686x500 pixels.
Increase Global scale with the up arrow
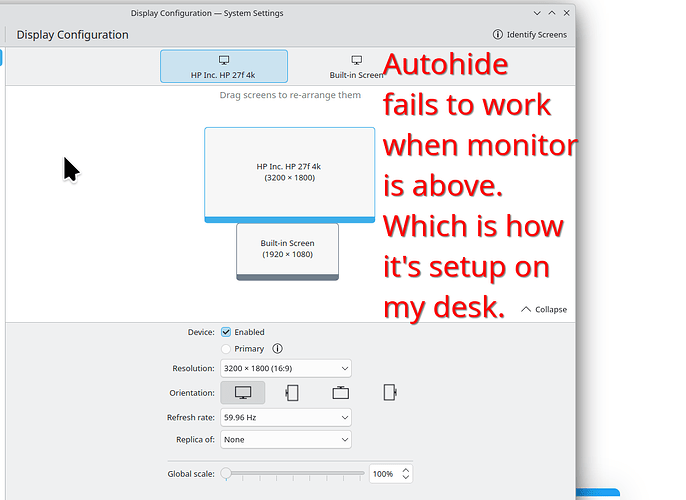(406, 470)
